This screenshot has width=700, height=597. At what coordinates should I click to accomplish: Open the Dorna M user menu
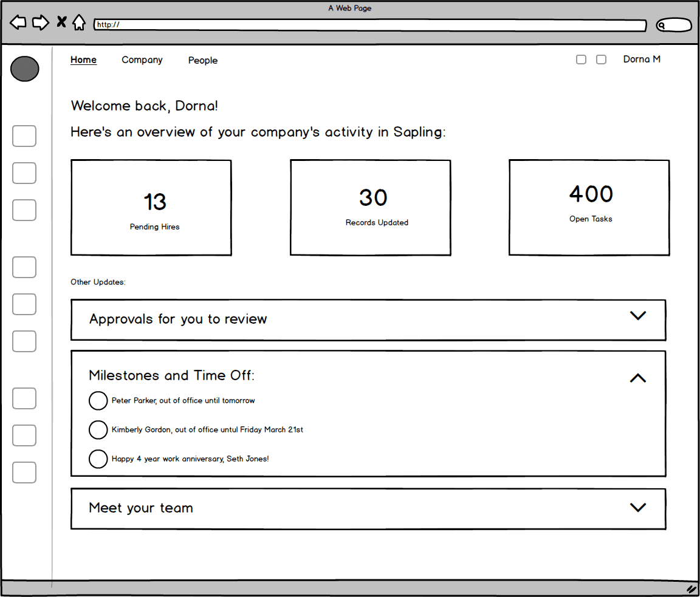click(642, 60)
